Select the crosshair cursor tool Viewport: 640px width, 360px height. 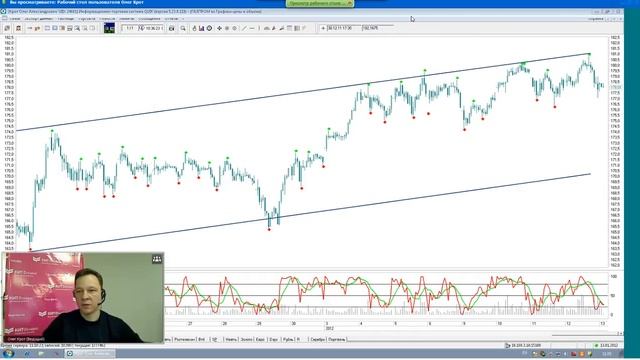pyautogui.click(x=219, y=28)
